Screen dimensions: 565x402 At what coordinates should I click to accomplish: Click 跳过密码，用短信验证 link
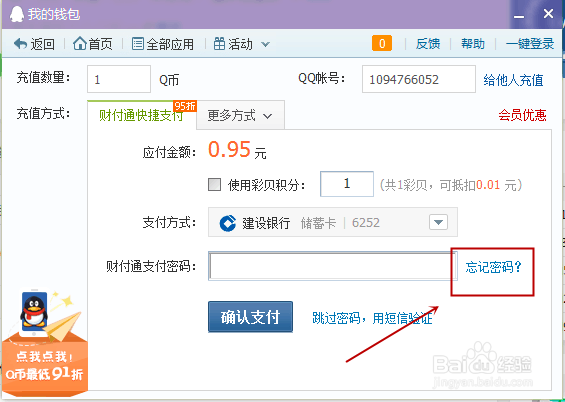click(x=372, y=318)
